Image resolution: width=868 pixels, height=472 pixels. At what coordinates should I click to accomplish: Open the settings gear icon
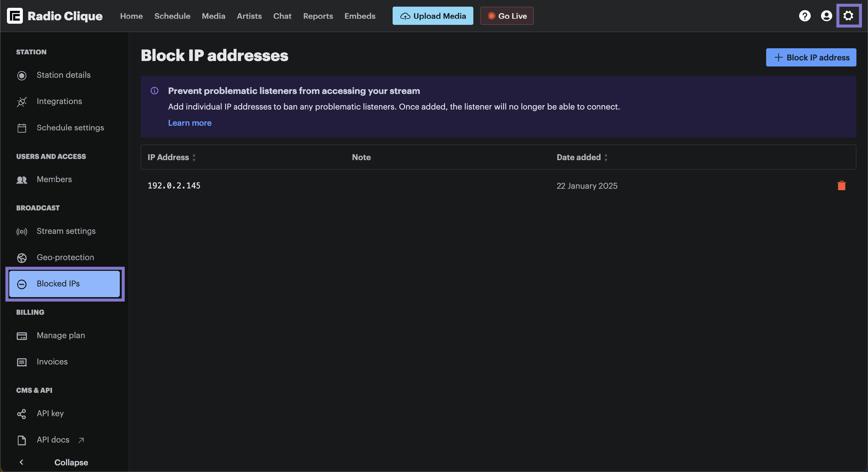point(848,16)
